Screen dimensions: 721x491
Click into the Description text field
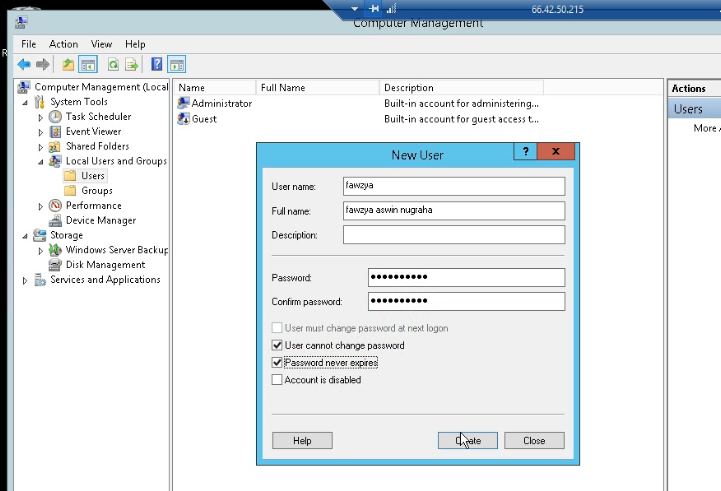pos(453,235)
